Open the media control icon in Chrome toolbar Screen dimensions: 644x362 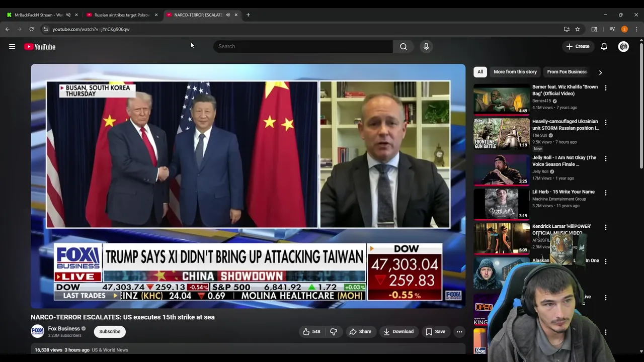click(612, 29)
